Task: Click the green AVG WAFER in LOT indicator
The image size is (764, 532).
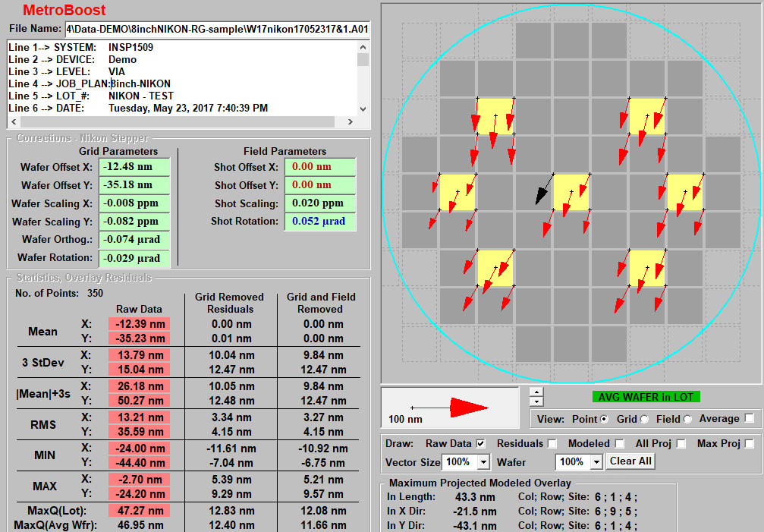Action: click(x=646, y=397)
